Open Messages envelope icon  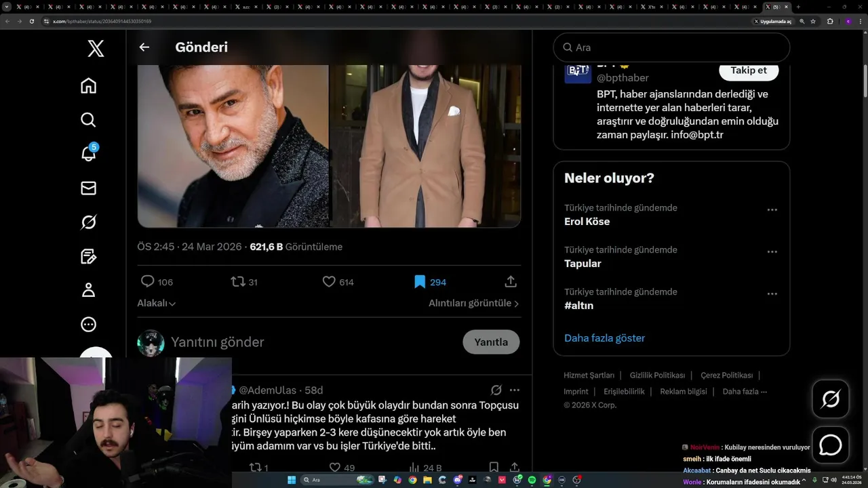[x=88, y=188]
